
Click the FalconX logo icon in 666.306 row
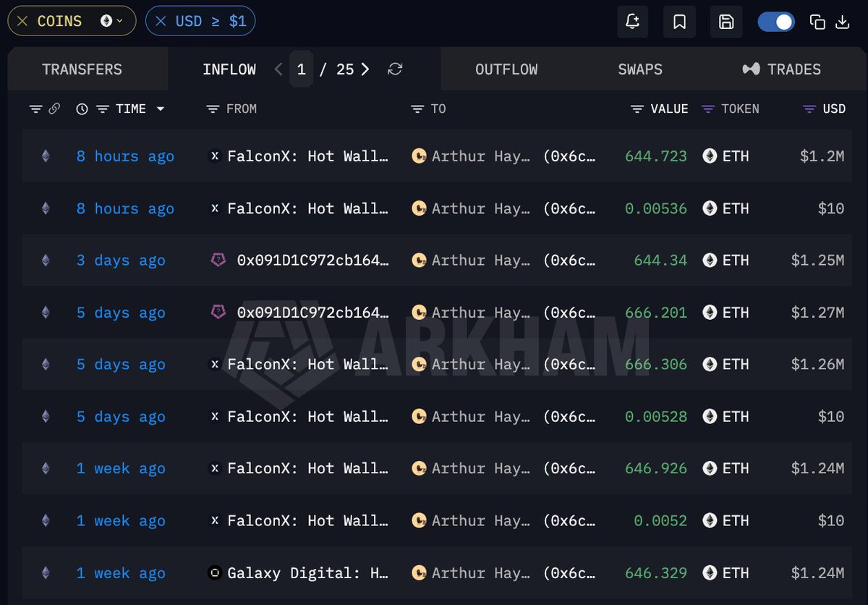point(214,365)
